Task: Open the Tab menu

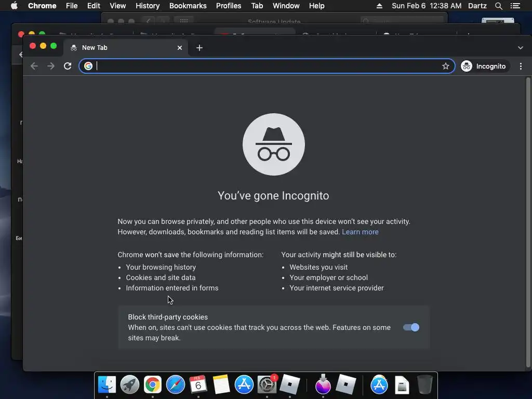Action: pos(257,6)
